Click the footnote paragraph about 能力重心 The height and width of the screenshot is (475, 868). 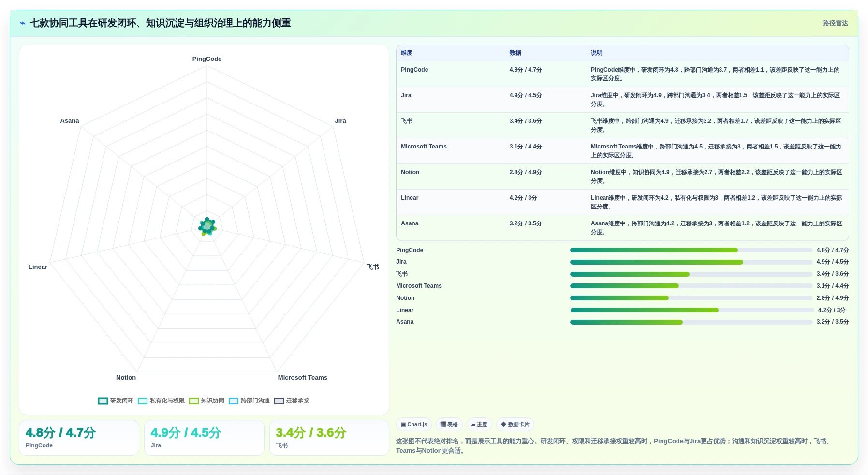[x=614, y=446]
